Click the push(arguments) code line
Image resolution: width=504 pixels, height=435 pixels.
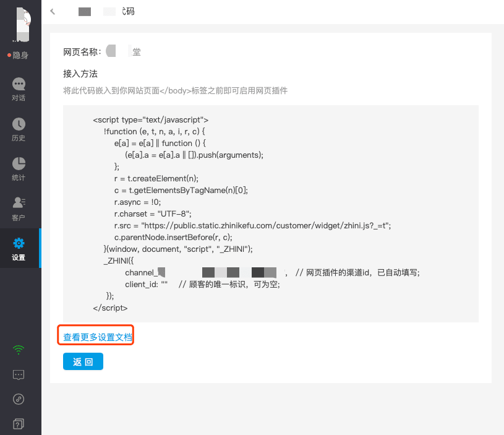click(x=194, y=155)
